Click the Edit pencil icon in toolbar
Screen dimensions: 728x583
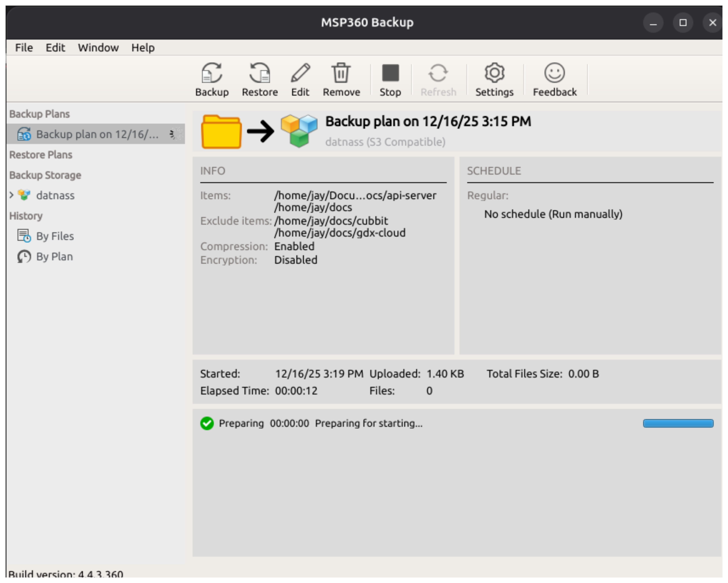[x=300, y=73]
